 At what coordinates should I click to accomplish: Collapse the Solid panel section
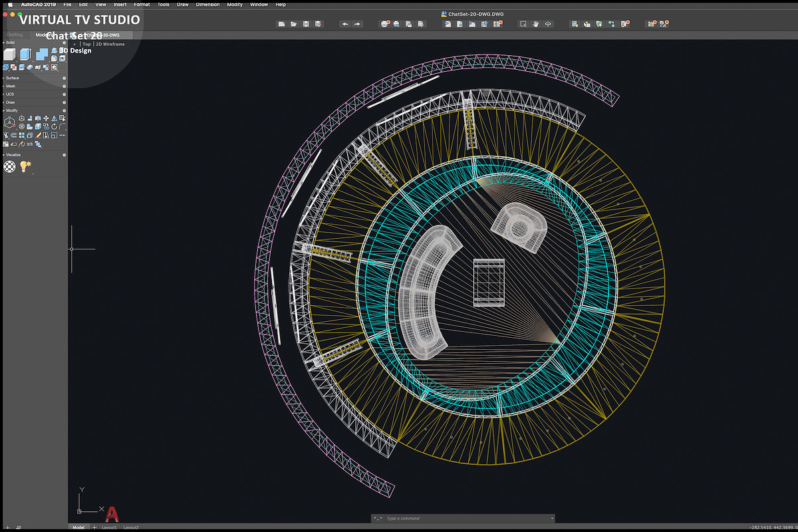[4, 43]
